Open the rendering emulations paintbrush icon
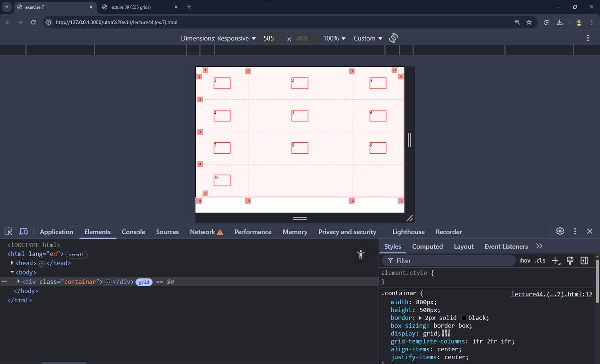The image size is (600, 364). tap(570, 260)
